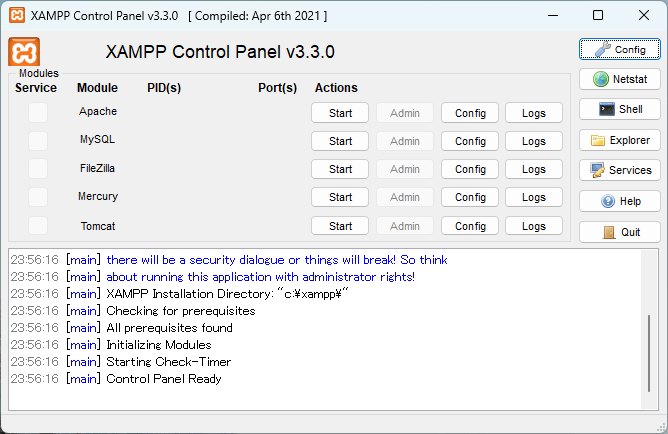The height and width of the screenshot is (434, 668).
Task: Click the FileZilla module label
Action: (x=98, y=168)
